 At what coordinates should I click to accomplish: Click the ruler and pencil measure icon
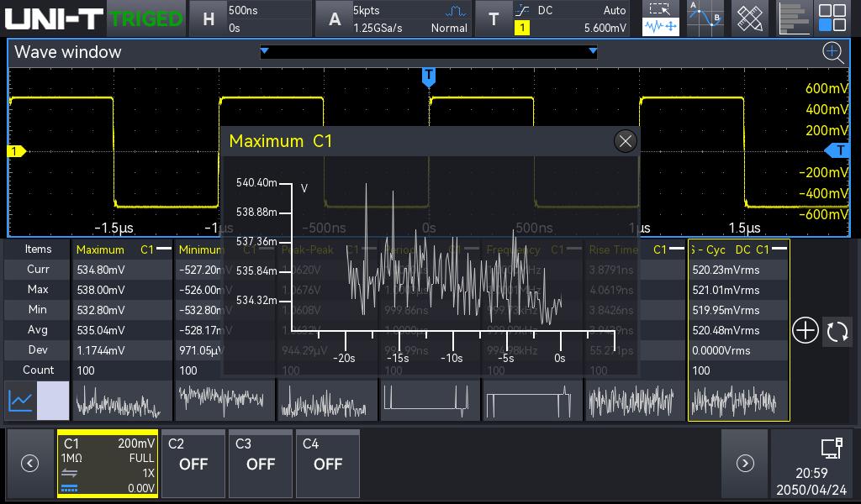click(749, 18)
